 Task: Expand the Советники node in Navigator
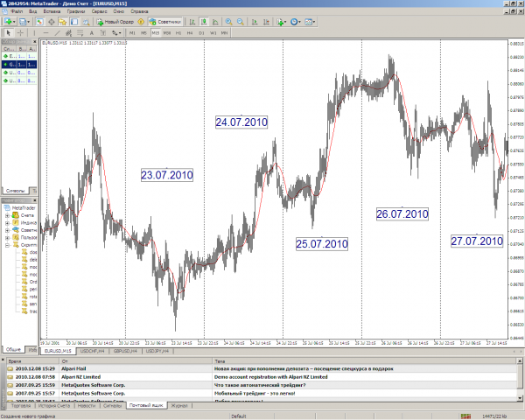click(x=7, y=230)
